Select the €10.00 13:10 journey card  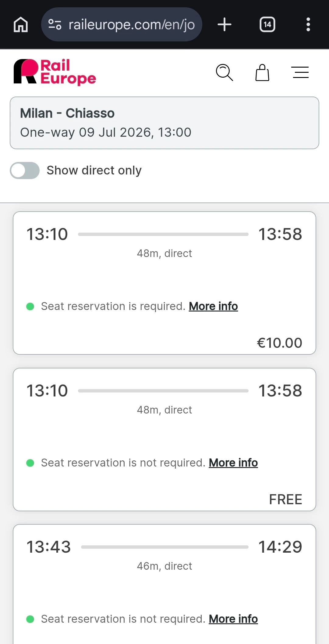click(164, 274)
